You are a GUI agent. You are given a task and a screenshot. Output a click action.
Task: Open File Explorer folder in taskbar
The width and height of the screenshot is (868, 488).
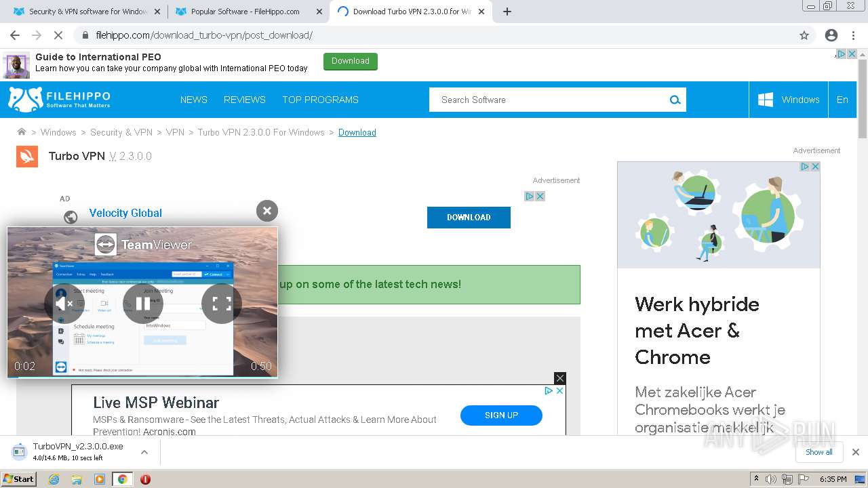click(77, 479)
